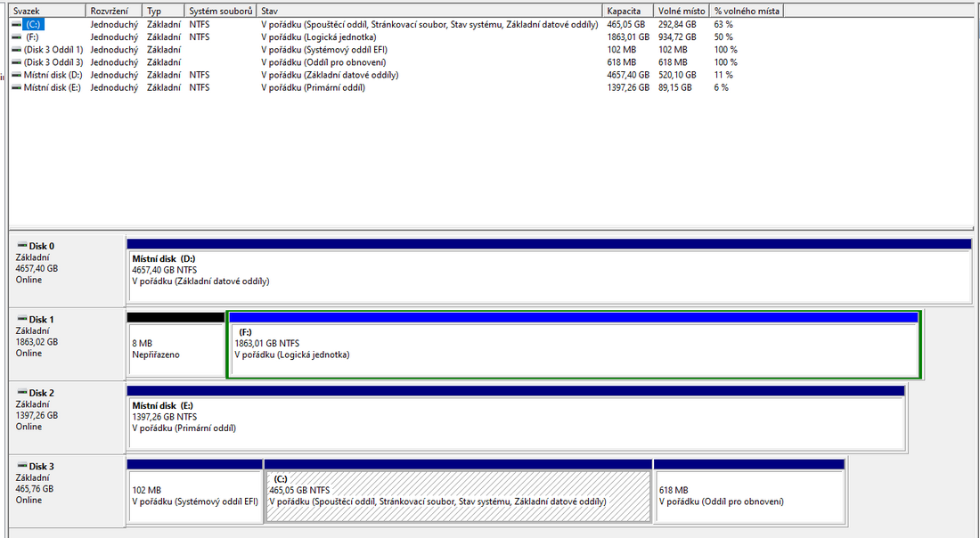
Task: Select the (F:) volume drive icon
Action: pyautogui.click(x=16, y=37)
